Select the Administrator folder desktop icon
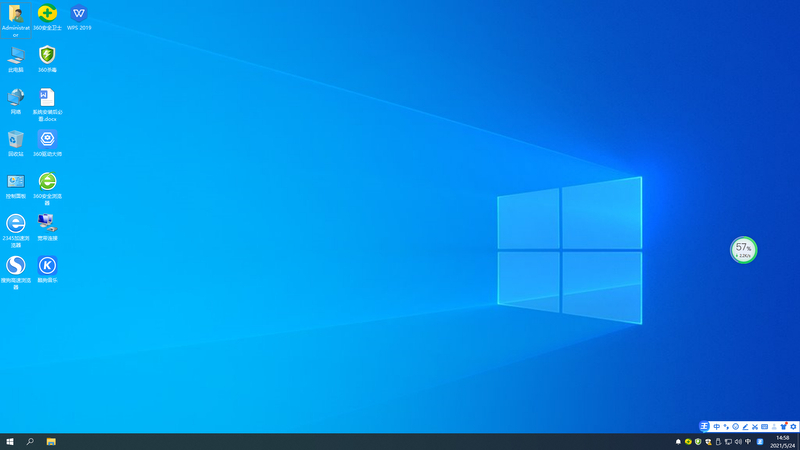Viewport: 800px width, 450px height. click(x=16, y=20)
